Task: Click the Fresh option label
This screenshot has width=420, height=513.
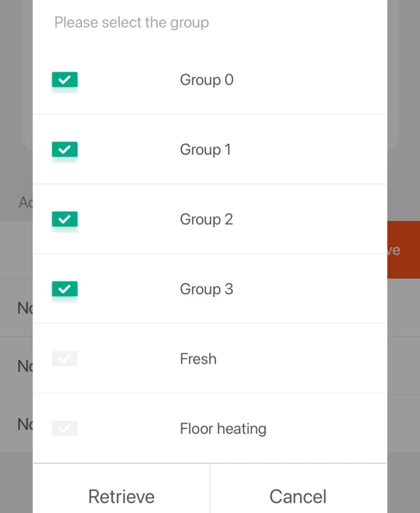Action: pos(198,359)
